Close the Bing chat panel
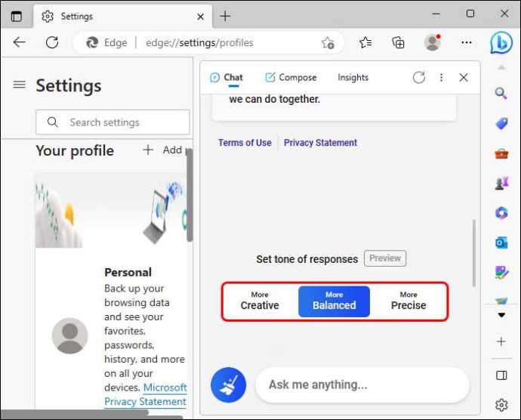 click(x=464, y=78)
